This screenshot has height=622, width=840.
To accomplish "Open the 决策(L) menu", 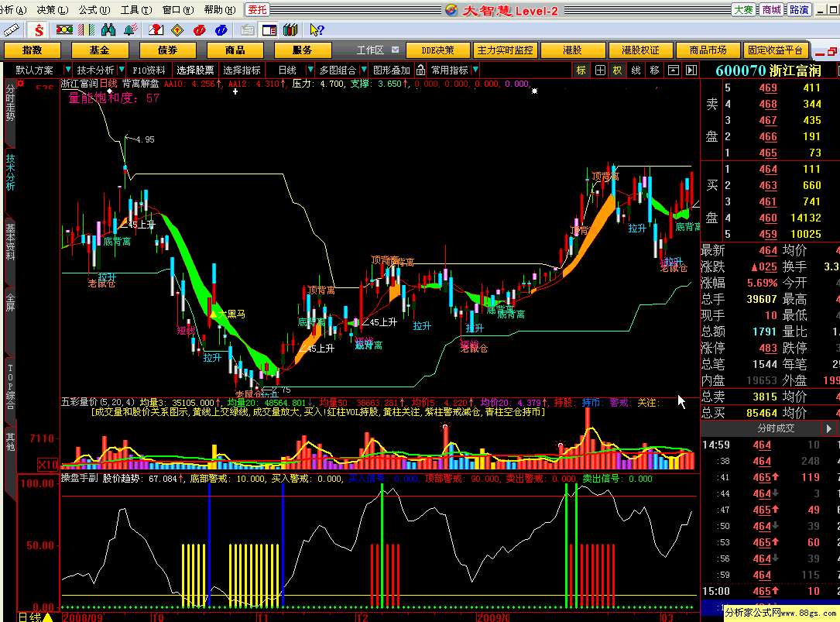I will [53, 10].
